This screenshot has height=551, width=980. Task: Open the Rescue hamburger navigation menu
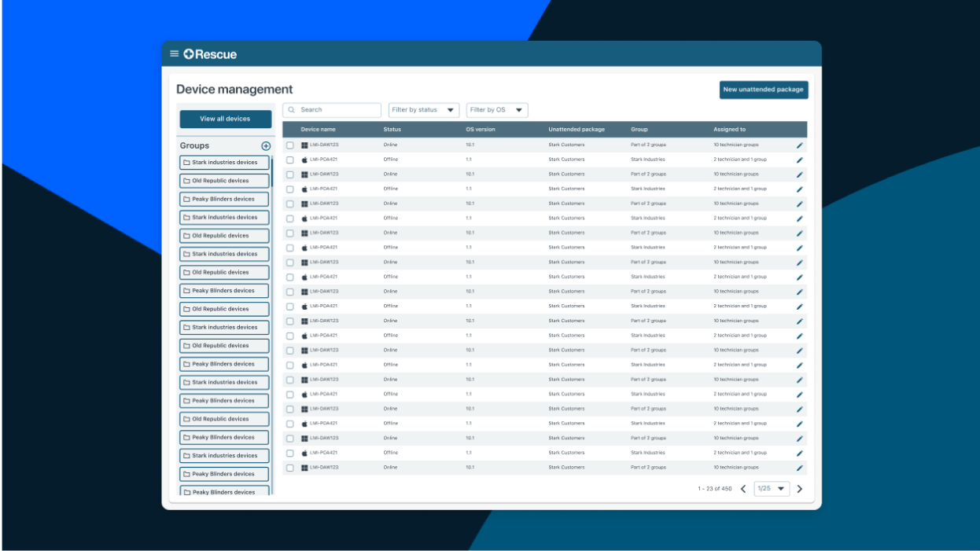click(174, 53)
